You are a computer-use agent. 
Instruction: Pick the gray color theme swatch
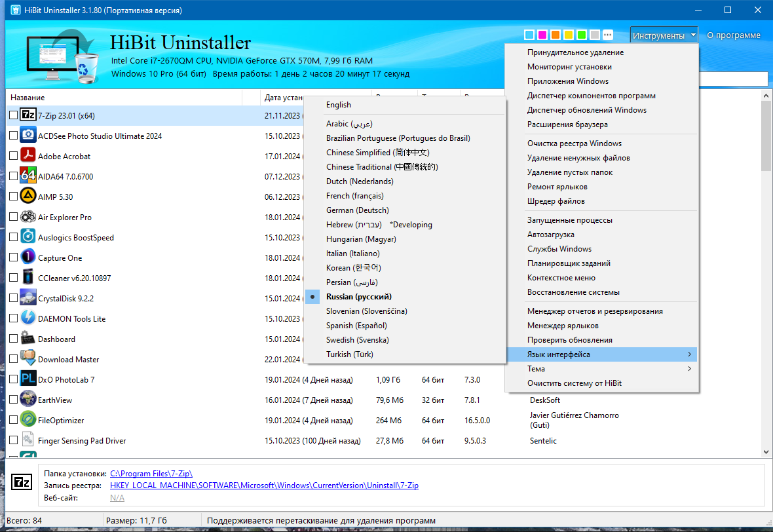595,35
